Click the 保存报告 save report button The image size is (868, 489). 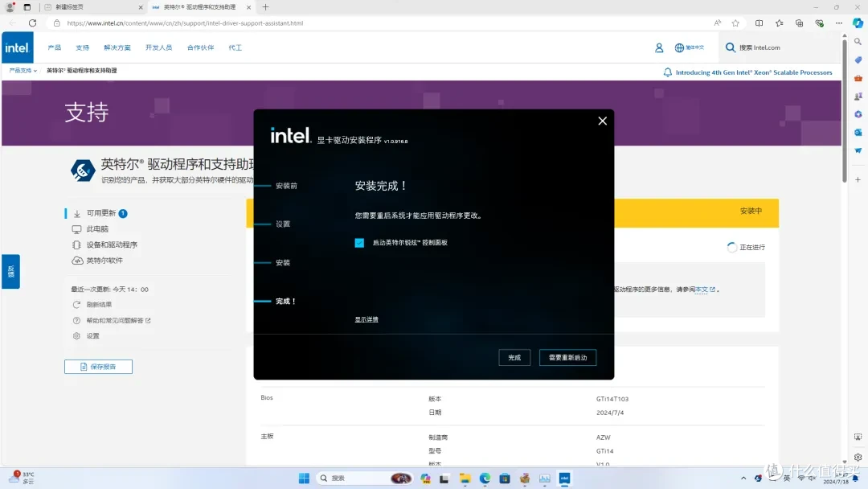98,367
